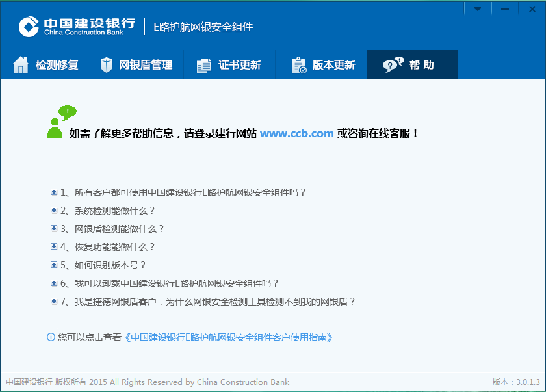This screenshot has height=392, width=546.
Task: Click the China Construction Bank logo
Action: 77,27
